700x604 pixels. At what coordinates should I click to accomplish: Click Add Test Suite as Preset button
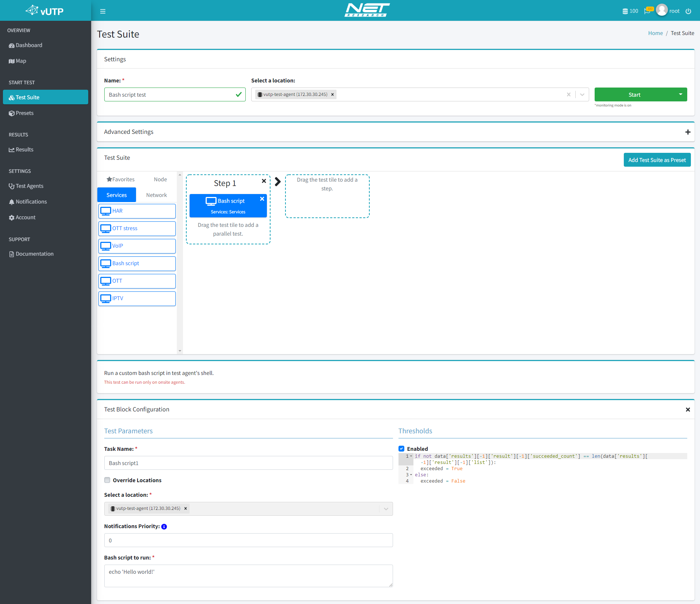[656, 159]
